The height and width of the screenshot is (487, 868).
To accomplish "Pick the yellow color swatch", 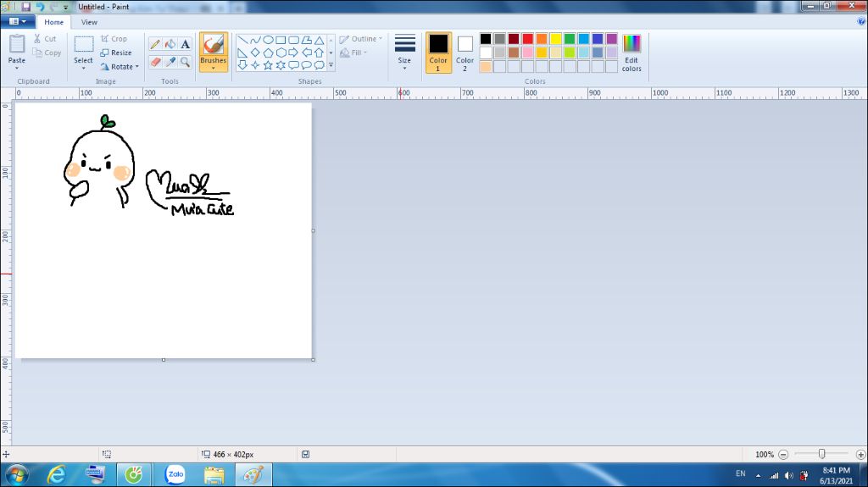I will point(555,39).
